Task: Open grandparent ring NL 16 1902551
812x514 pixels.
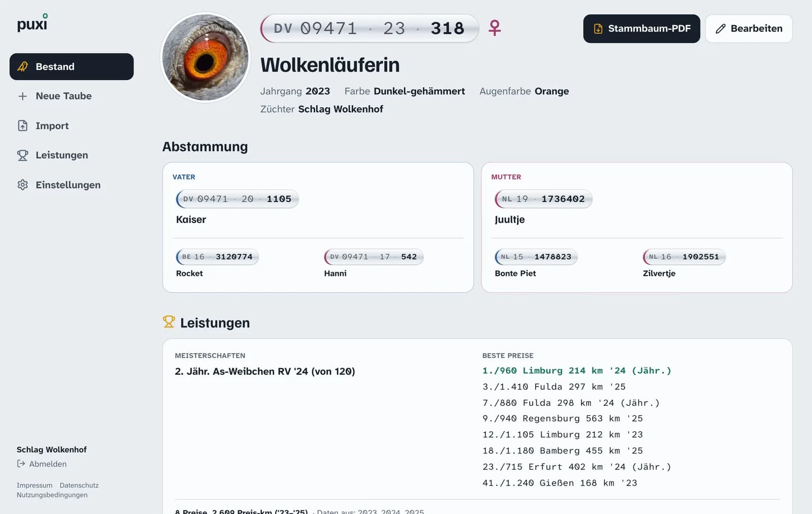Action: point(684,257)
